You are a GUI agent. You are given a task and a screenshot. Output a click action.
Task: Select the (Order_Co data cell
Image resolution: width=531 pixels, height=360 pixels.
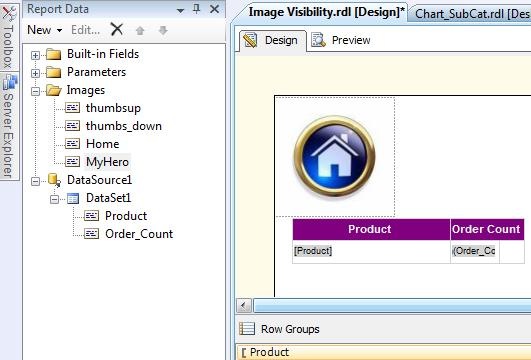[x=475, y=251]
